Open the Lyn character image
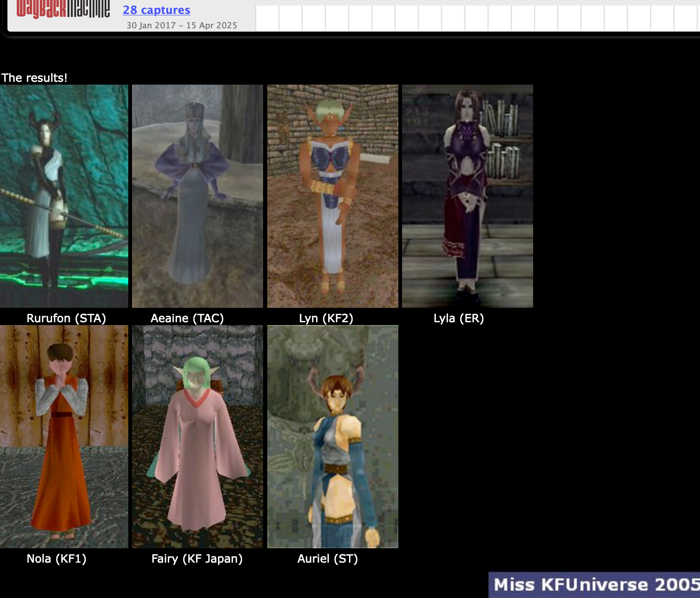 pos(333,196)
